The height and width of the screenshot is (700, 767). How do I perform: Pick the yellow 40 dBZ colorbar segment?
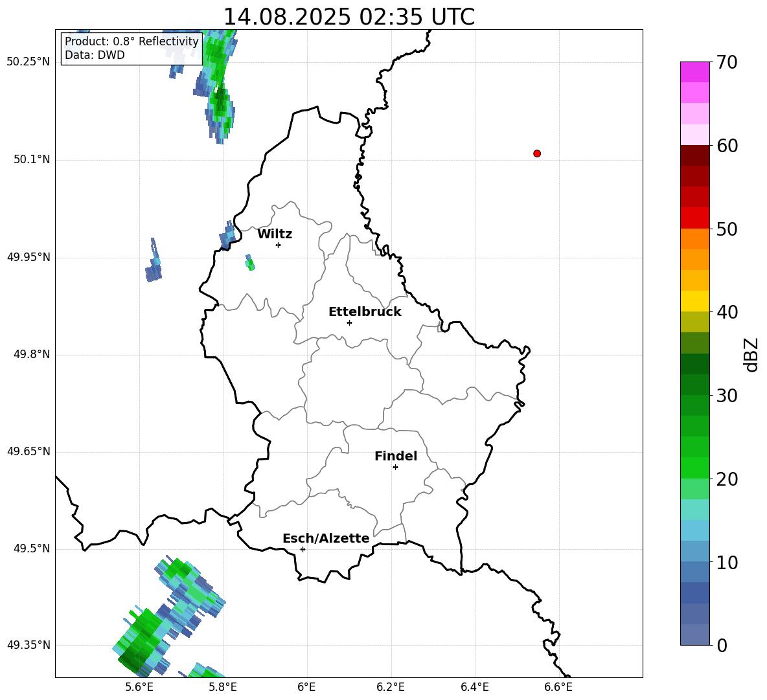click(x=694, y=301)
